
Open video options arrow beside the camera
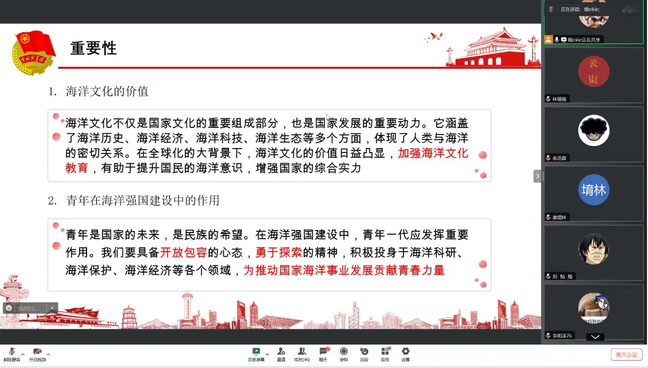(x=48, y=354)
